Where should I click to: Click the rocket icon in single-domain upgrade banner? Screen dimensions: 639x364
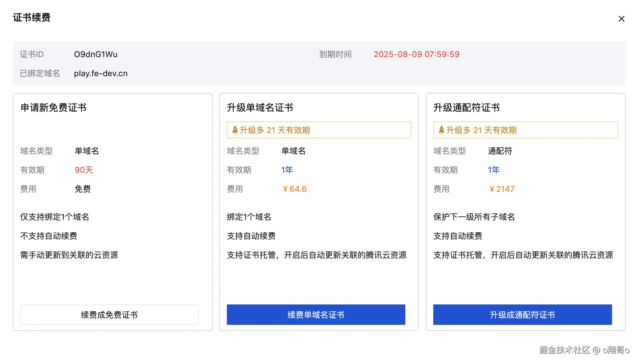point(235,130)
